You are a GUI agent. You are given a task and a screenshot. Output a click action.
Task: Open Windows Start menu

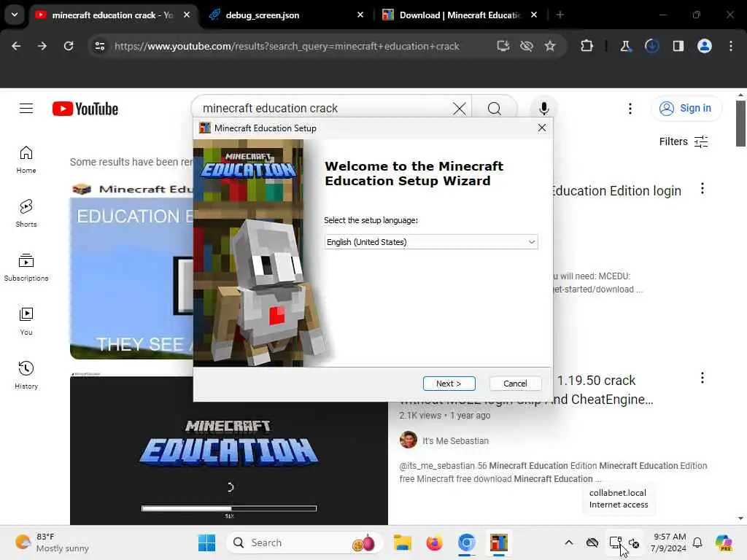(x=206, y=542)
